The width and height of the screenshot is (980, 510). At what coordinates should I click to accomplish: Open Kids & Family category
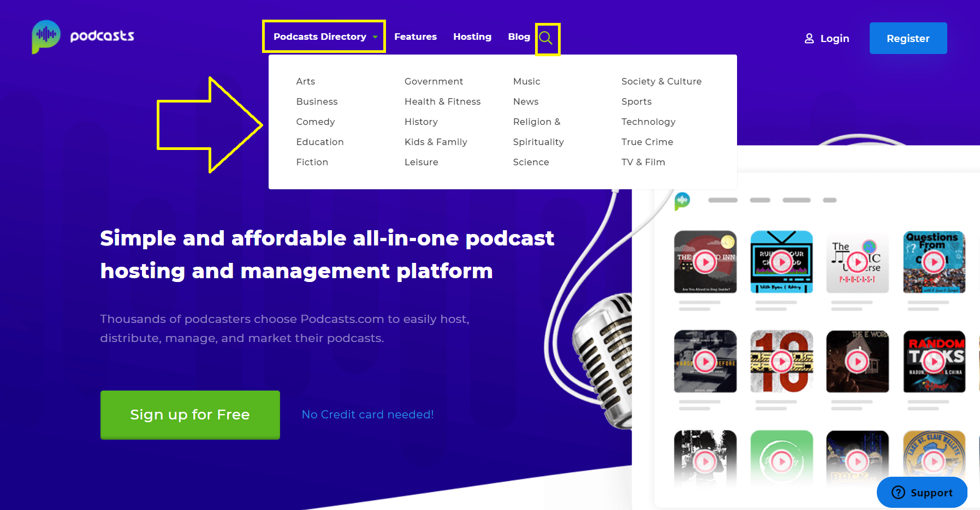tap(436, 142)
